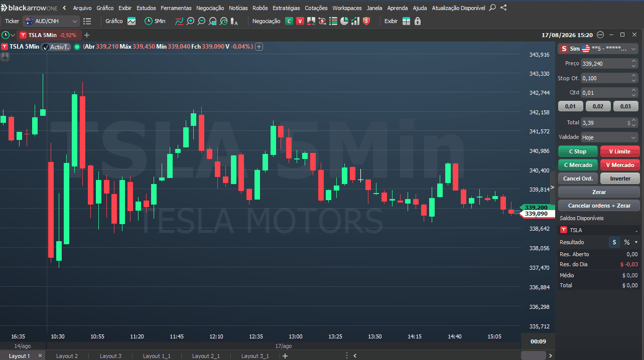Decrease Stop Of. with down stepper arrow
This screenshot has width=644, height=360.
tap(634, 81)
